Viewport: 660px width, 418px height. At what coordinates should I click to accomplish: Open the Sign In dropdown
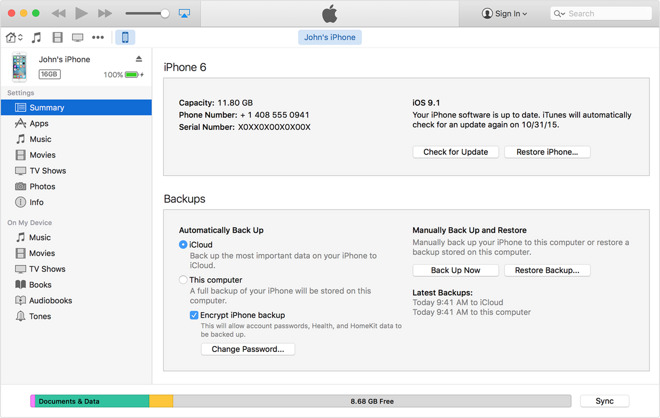[504, 13]
